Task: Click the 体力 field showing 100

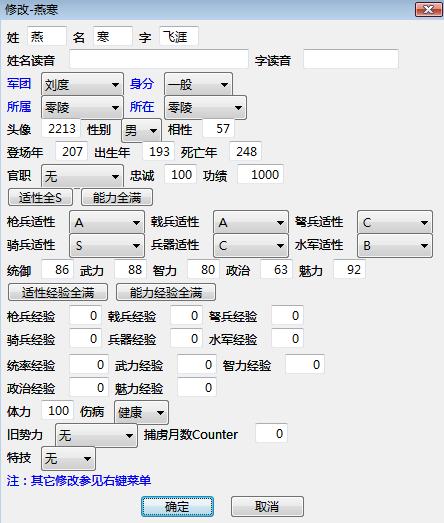Action: pos(57,410)
